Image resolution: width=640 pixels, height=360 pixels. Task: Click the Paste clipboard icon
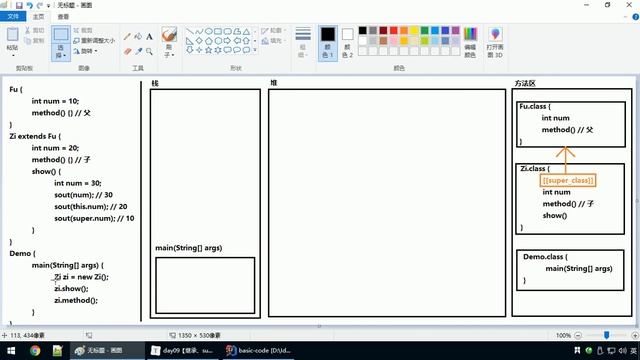click(x=13, y=34)
